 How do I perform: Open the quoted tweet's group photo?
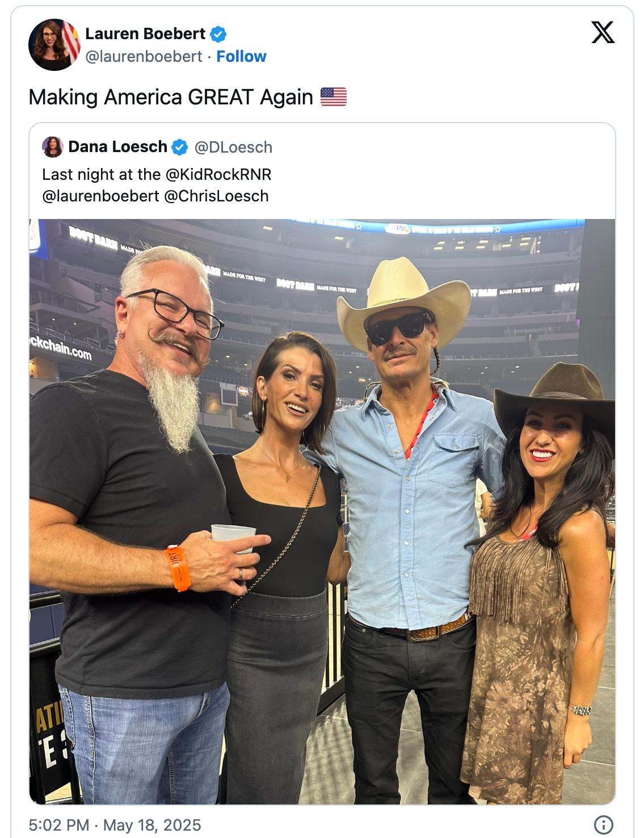pos(322,511)
